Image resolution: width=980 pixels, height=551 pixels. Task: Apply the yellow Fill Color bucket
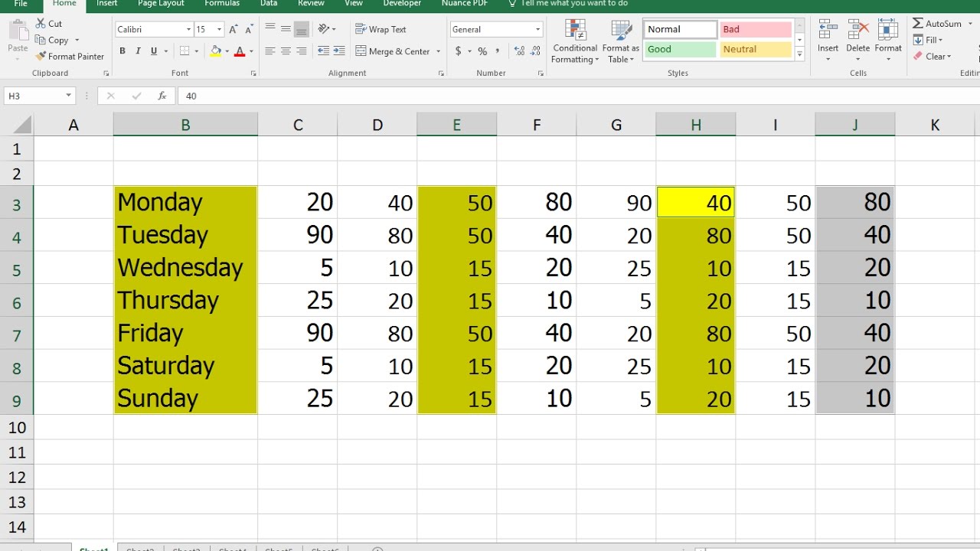coord(216,51)
